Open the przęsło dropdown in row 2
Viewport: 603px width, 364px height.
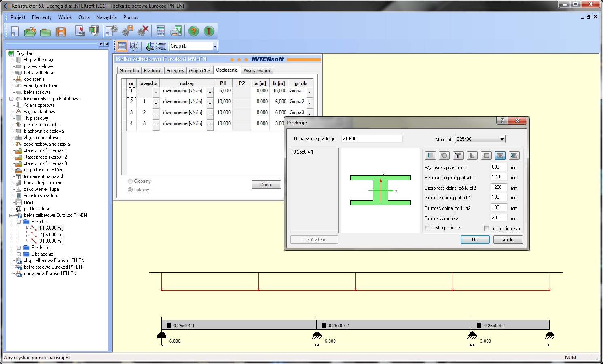pyautogui.click(x=156, y=104)
